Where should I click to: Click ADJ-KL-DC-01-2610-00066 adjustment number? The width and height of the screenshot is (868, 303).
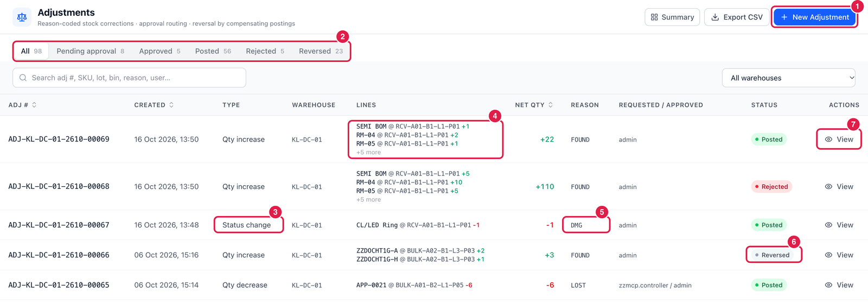(59, 255)
